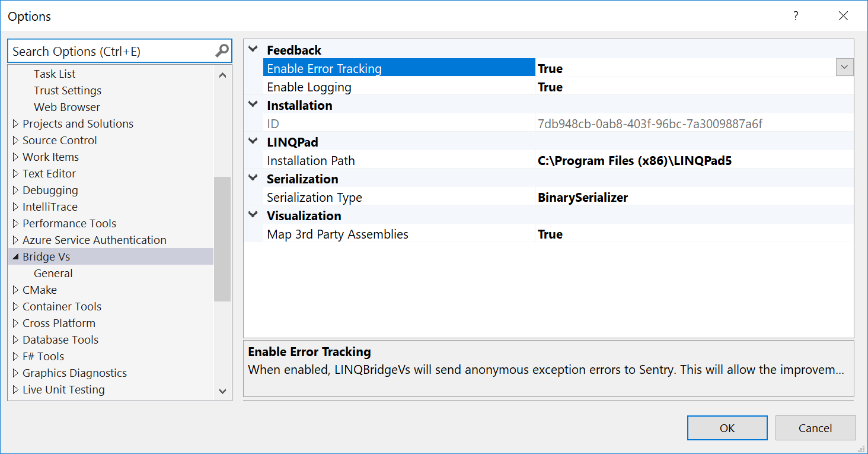Open the Web Browser options page
This screenshot has width=868, height=454.
[67, 107]
